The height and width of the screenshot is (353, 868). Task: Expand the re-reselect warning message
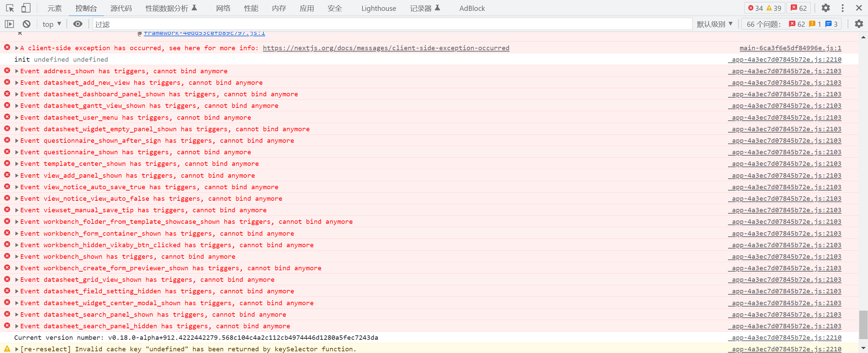[x=17, y=349]
